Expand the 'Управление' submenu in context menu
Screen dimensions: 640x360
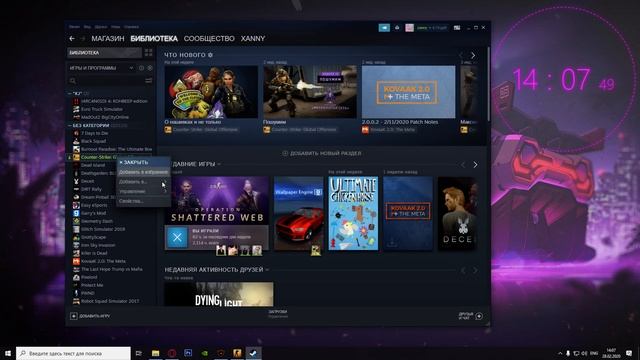coord(143,191)
